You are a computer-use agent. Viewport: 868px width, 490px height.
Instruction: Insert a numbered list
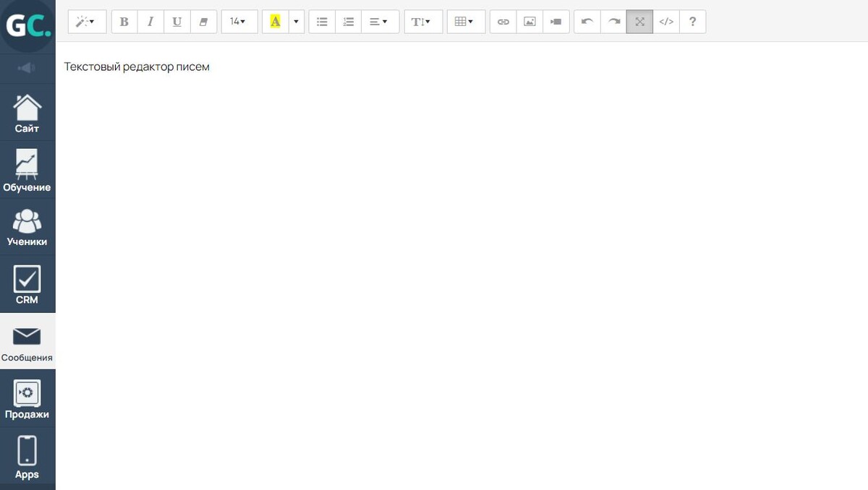pos(348,22)
